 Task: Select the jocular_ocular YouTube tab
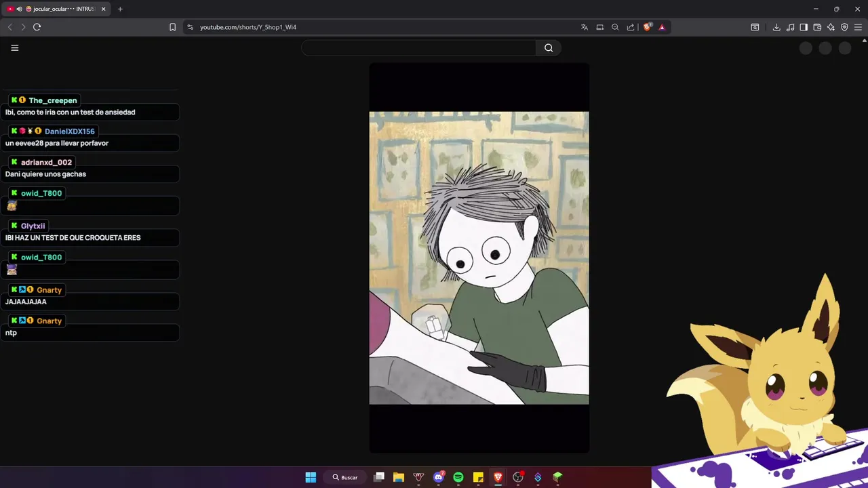pyautogui.click(x=58, y=9)
